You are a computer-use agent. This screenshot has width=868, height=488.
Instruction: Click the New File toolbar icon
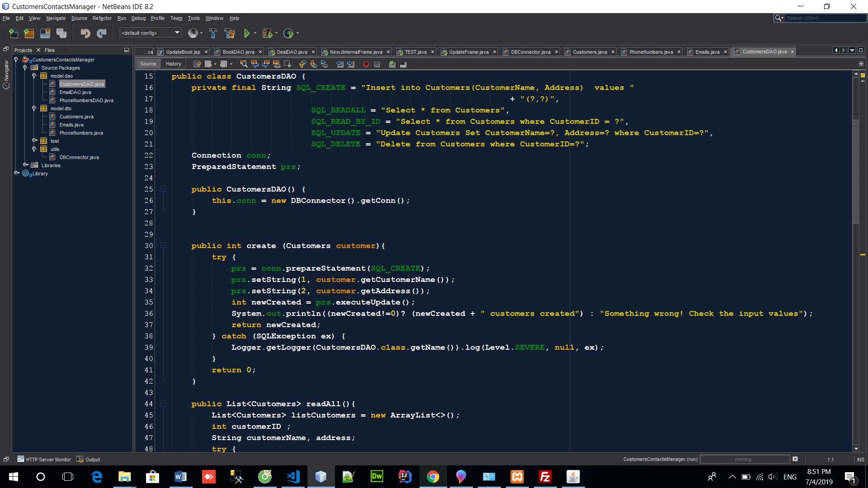pos(14,33)
